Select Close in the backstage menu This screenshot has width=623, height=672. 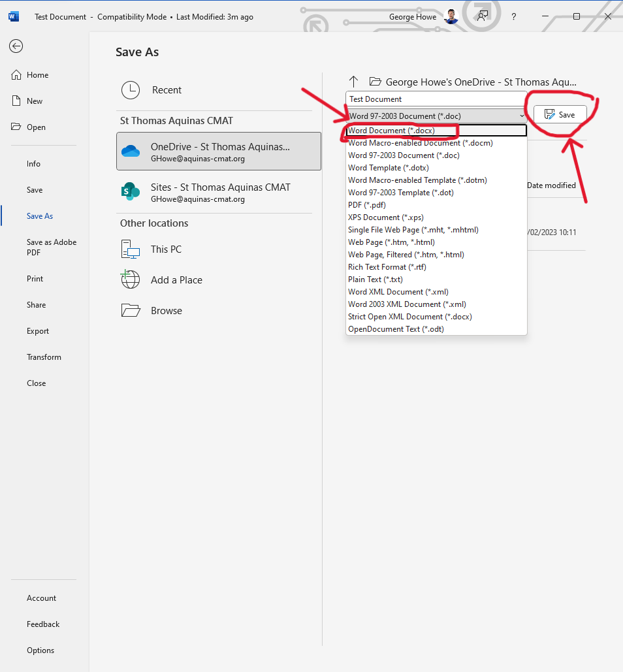(x=36, y=383)
